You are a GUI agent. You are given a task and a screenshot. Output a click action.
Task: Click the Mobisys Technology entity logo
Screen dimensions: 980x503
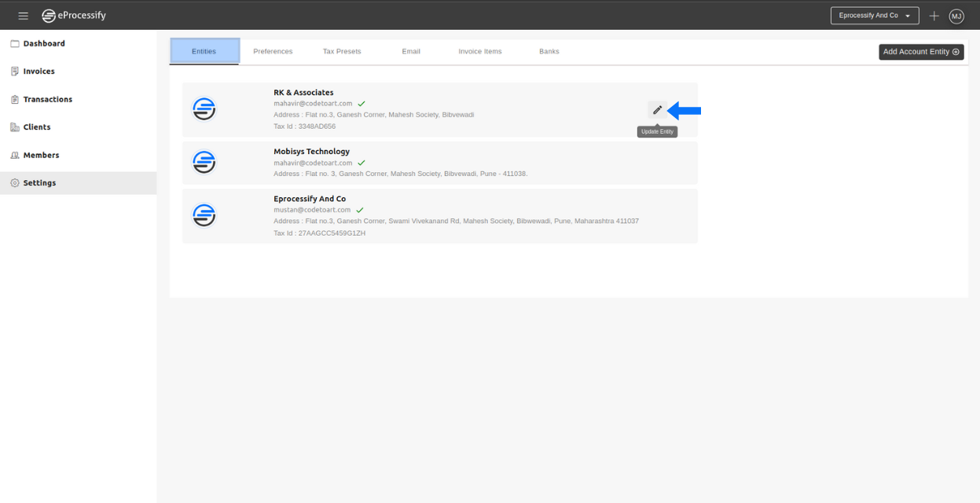tap(204, 162)
